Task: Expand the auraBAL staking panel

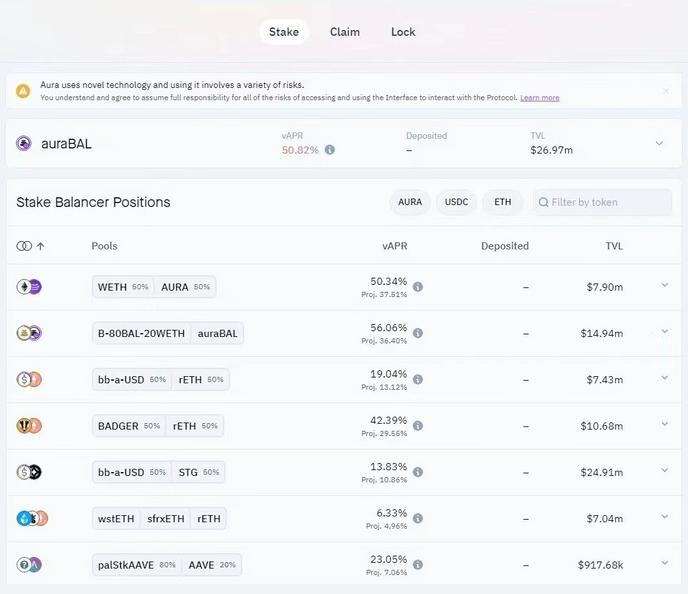Action: coord(659,143)
